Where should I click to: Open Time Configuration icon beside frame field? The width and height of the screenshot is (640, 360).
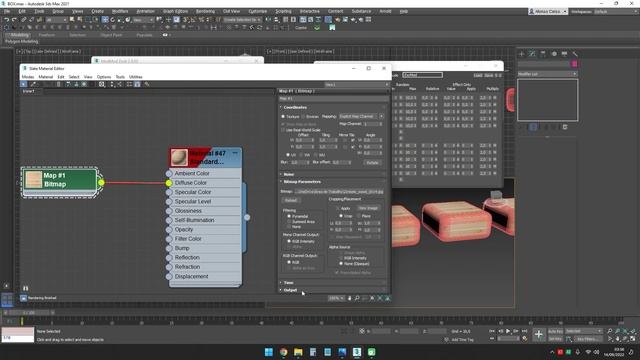pos(525,338)
